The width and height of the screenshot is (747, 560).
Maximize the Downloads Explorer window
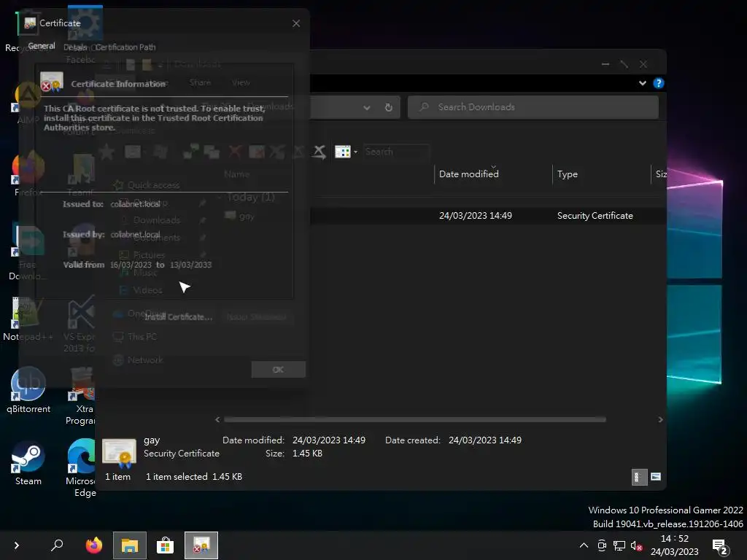[624, 64]
